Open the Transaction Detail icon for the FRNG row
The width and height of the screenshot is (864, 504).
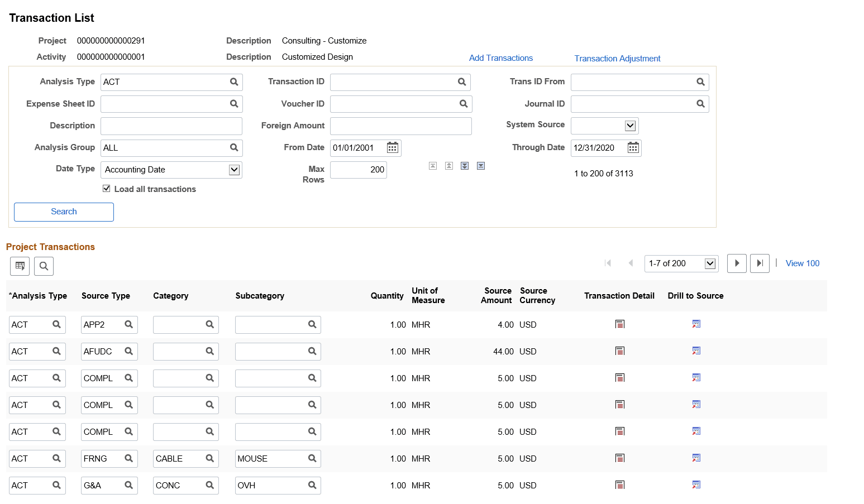tap(619, 458)
